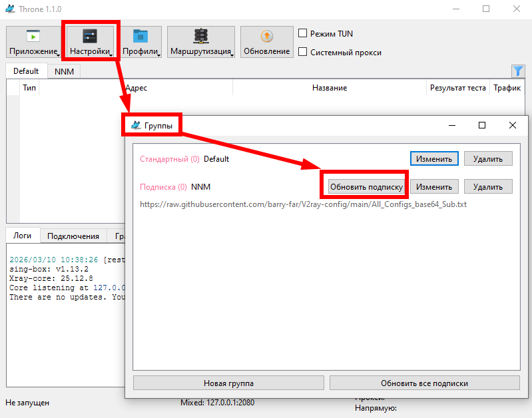This screenshot has width=532, height=418.
Task: Open the Подключения tab
Action: click(73, 236)
